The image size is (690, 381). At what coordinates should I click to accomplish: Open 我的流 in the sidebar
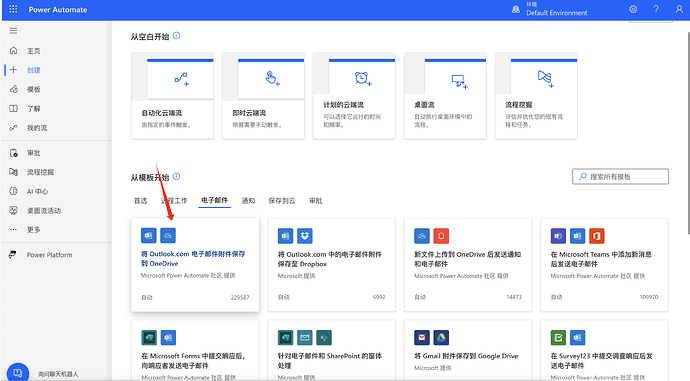[37, 128]
